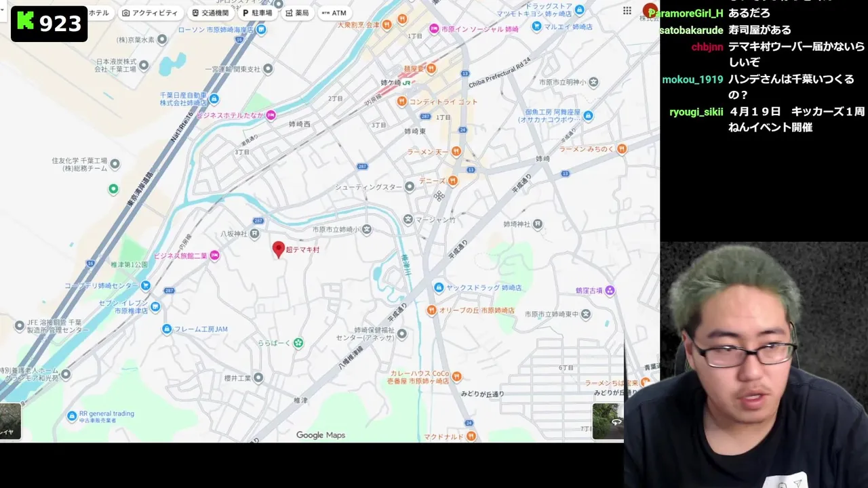Viewport: 868px width, 488px height.
Task: Click the シューティングスター place marker
Action: point(410,187)
